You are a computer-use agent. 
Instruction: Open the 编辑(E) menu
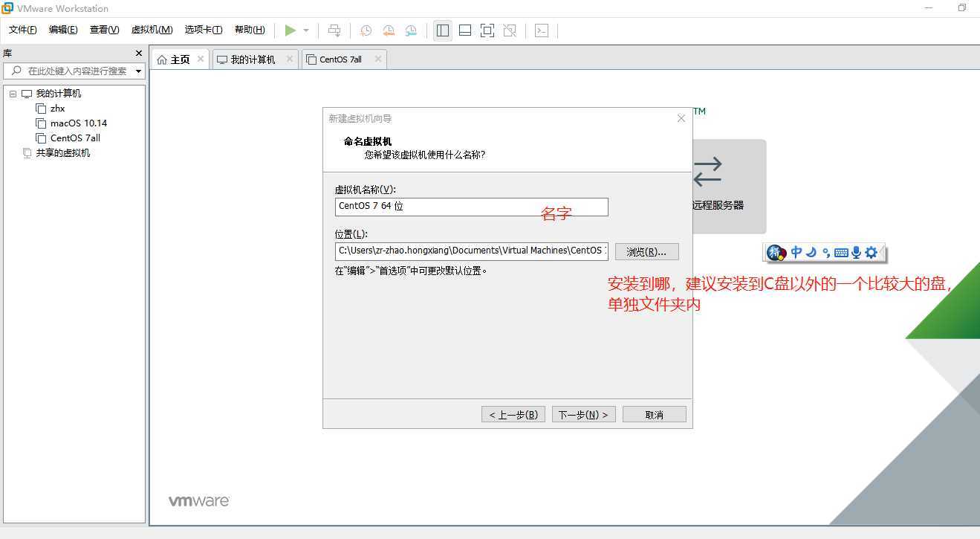click(63, 30)
